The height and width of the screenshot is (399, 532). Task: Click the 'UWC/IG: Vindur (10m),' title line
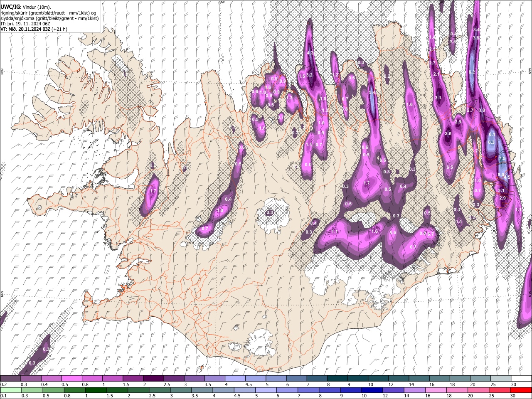[x=26, y=7]
